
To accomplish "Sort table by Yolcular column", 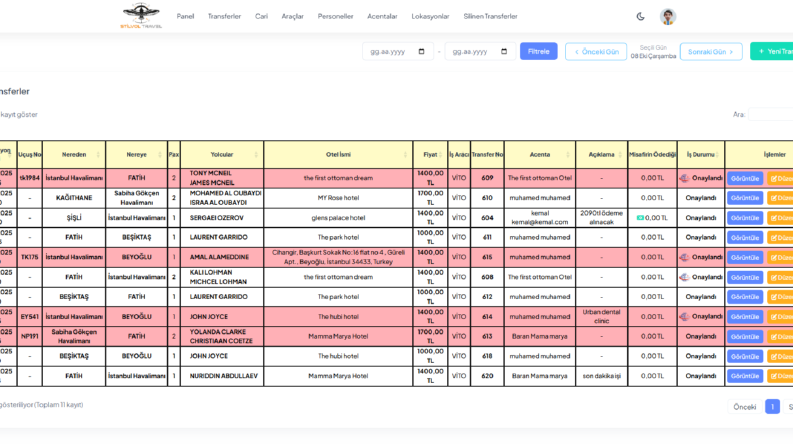I will click(x=222, y=155).
